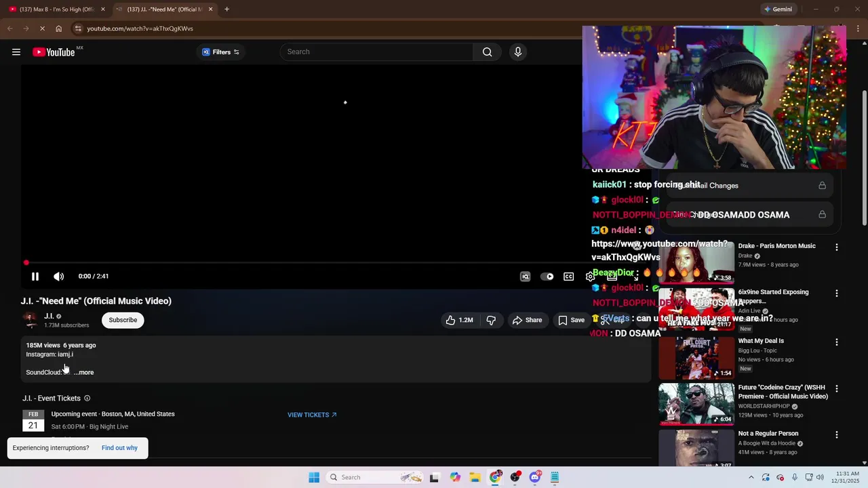Click Find out why link
Image resolution: width=868 pixels, height=488 pixels.
click(119, 448)
